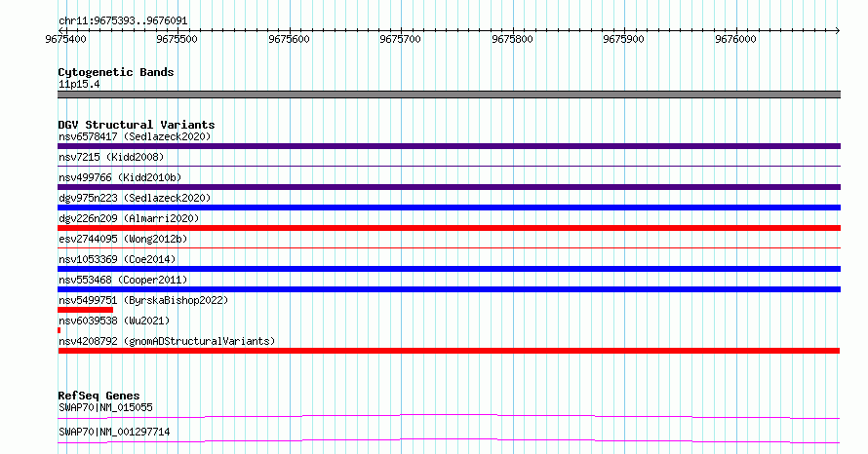Click the tiny red mark for nsv6039538

pos(59,330)
